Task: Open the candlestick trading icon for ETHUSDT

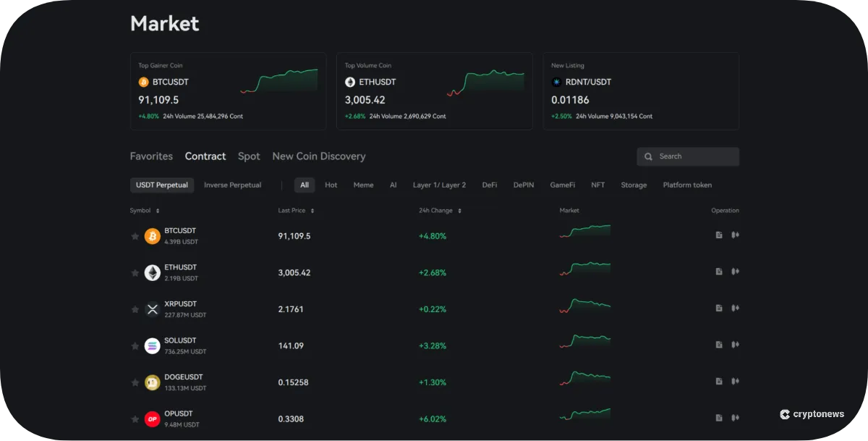Action: point(735,272)
